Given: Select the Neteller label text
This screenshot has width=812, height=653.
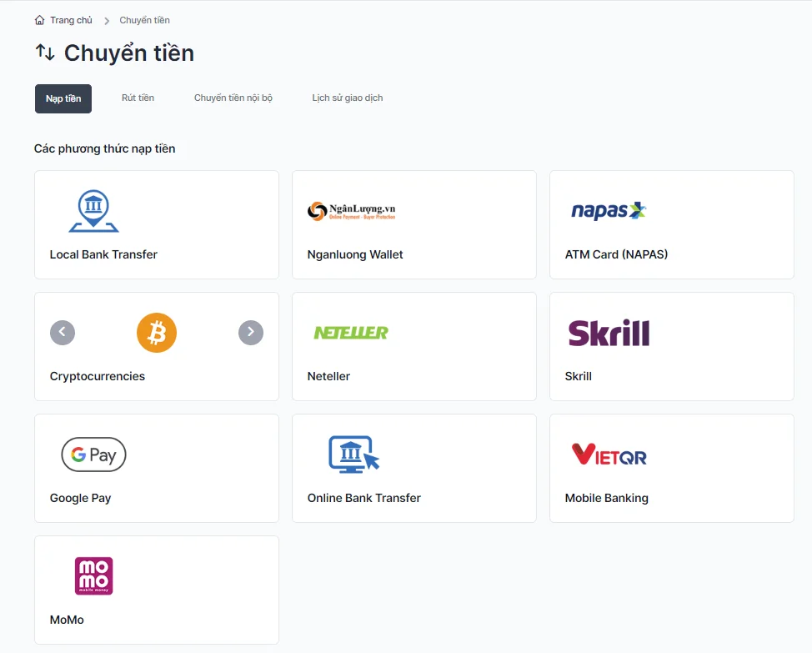Looking at the screenshot, I should [x=328, y=376].
